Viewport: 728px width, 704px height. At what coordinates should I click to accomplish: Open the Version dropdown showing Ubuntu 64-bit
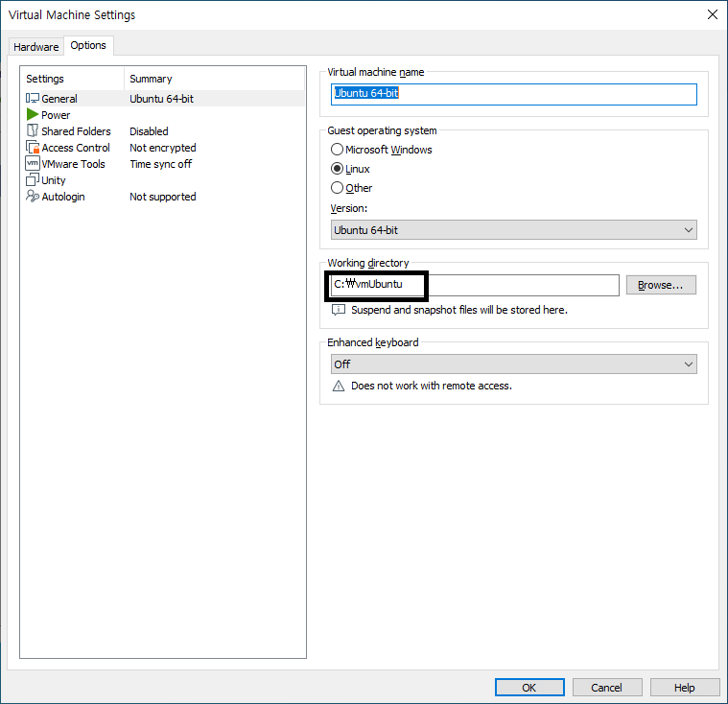513,230
